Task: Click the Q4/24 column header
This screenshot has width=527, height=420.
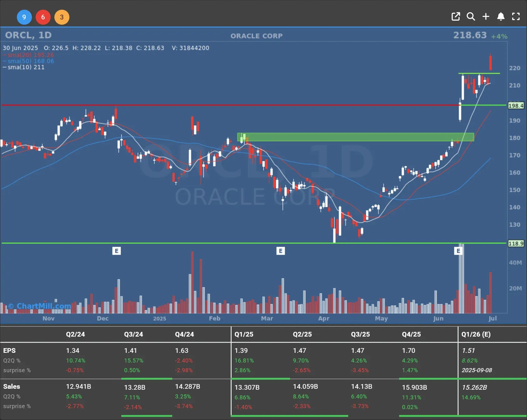Action: (x=184, y=334)
